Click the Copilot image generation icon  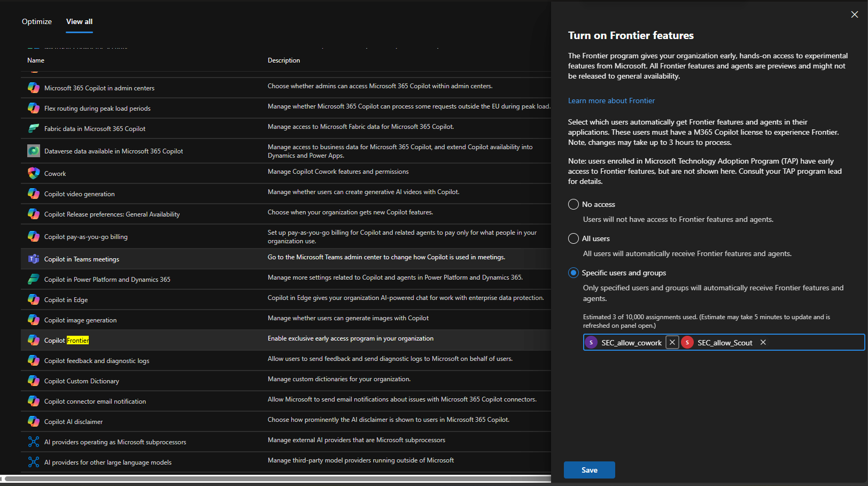[x=34, y=320]
